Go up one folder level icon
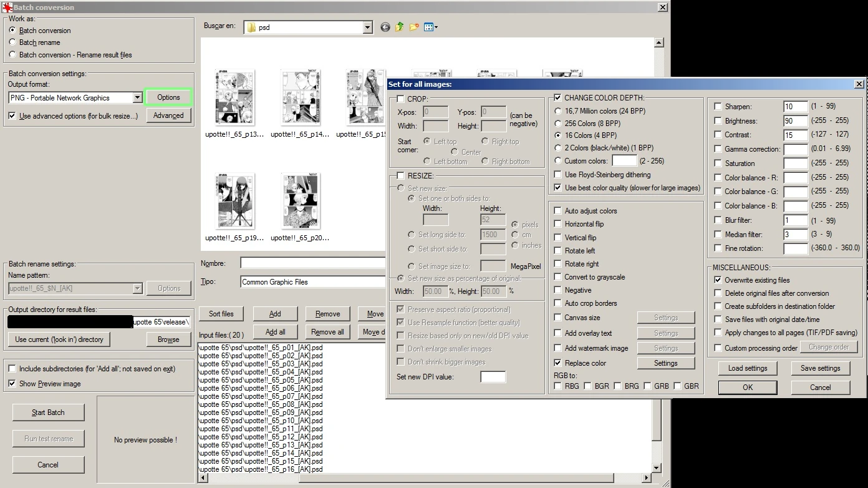The height and width of the screenshot is (488, 868). point(400,27)
